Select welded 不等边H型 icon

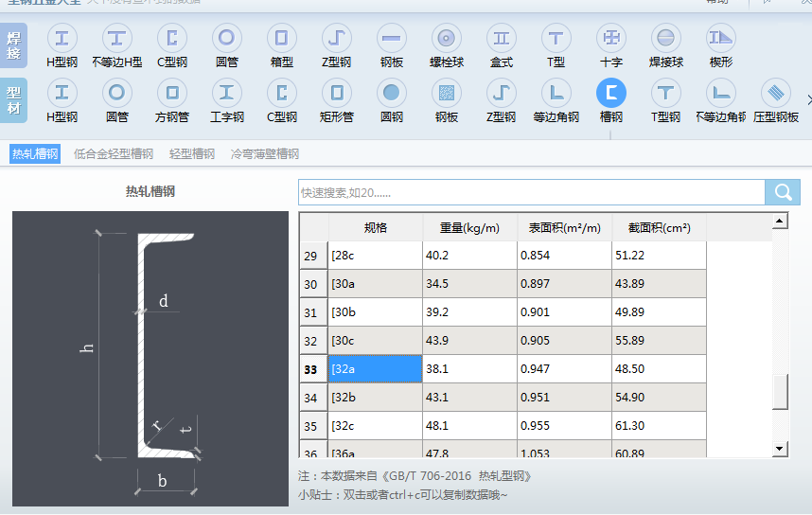116,38
